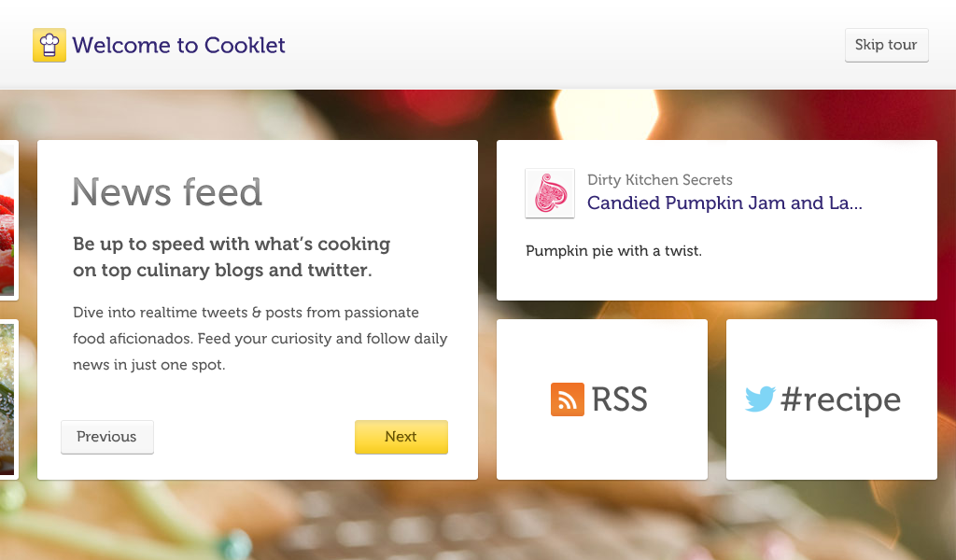Click the Twitter #recipe card
This screenshot has height=560, width=956.
pos(831,399)
